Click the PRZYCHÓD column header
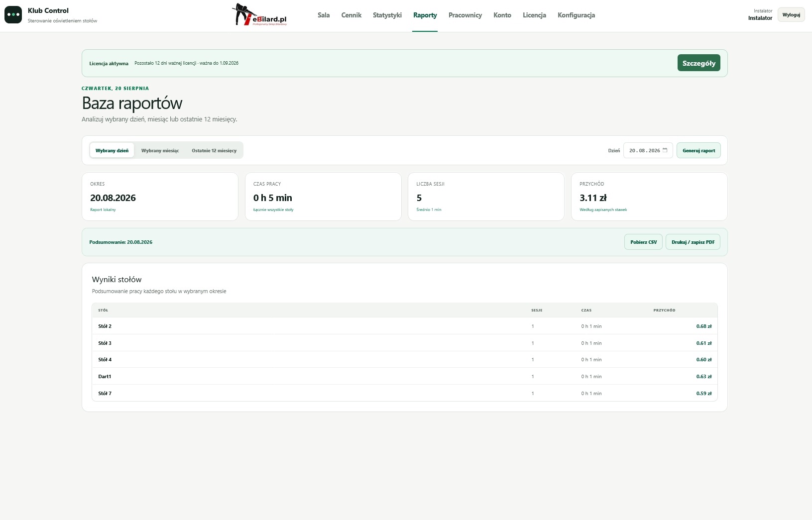The width and height of the screenshot is (812, 520). click(x=665, y=311)
